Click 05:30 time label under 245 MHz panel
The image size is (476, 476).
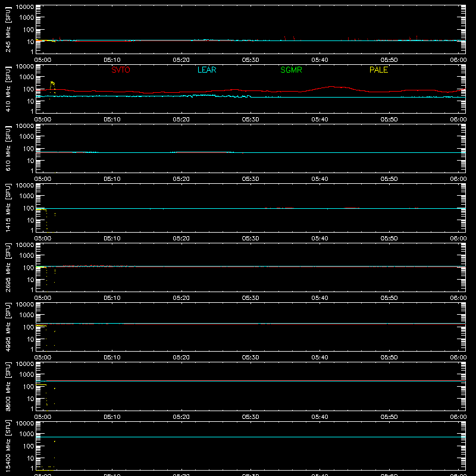point(250,60)
